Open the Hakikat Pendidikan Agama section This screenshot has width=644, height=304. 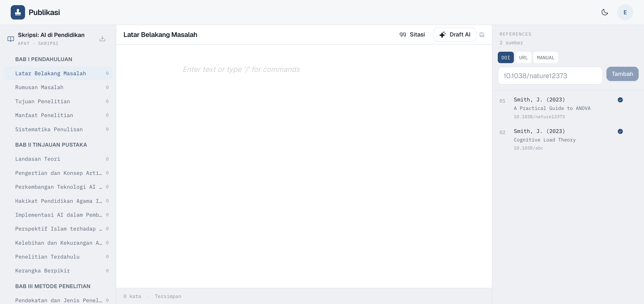pos(58,201)
